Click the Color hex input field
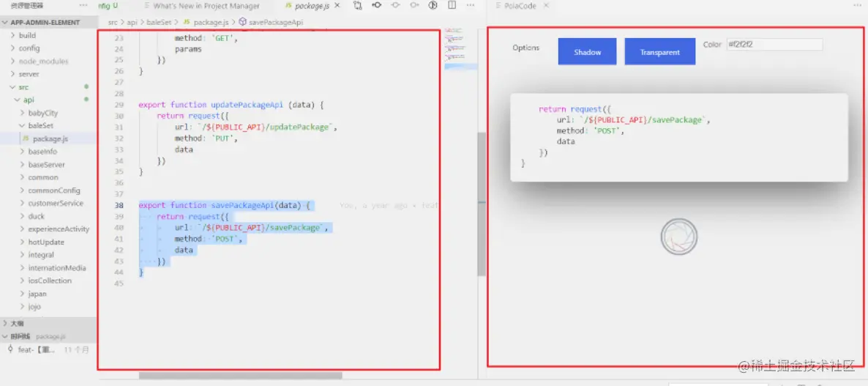Screen dimensions: 868x386 click(x=774, y=44)
